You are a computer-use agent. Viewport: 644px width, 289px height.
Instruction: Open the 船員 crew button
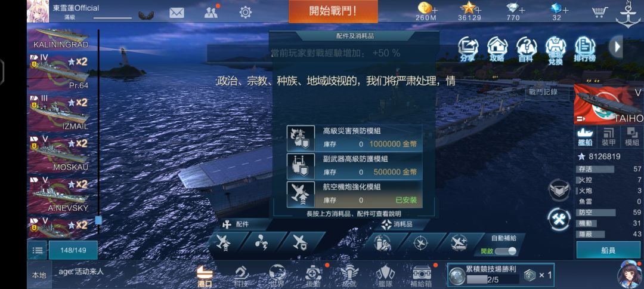pos(608,250)
